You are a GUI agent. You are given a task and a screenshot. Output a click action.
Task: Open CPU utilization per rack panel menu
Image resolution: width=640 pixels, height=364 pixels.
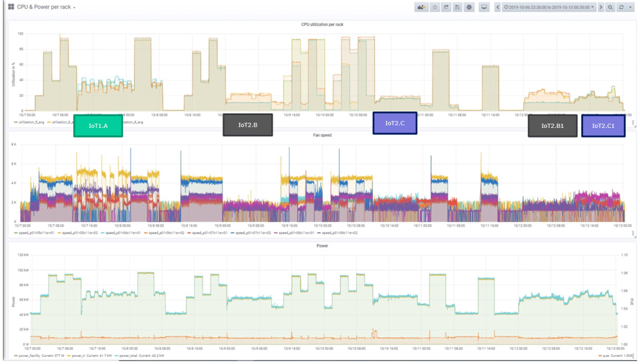coord(322,24)
